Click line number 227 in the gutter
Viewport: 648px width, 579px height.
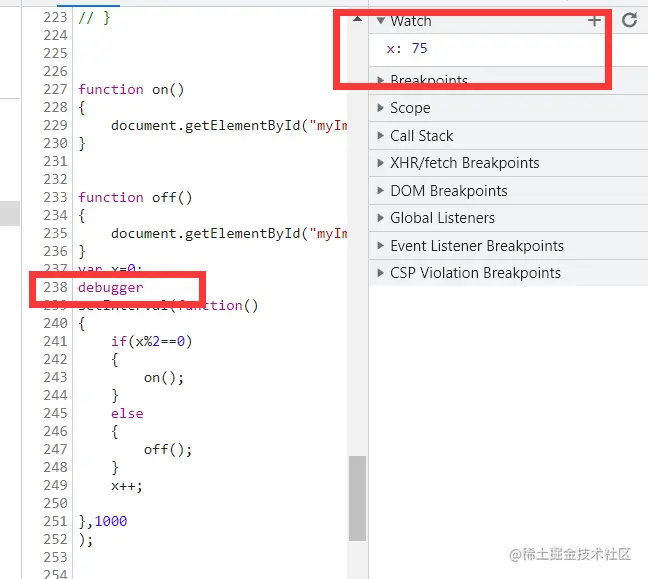55,89
